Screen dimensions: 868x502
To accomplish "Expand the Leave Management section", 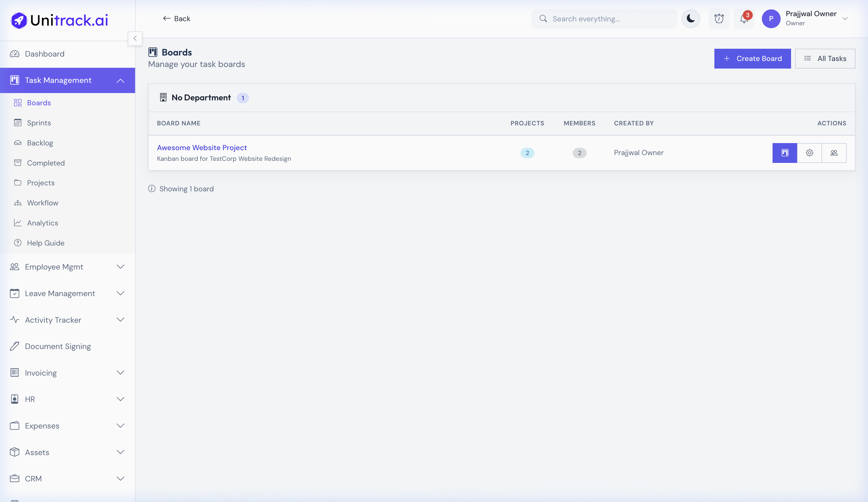I will tap(60, 293).
